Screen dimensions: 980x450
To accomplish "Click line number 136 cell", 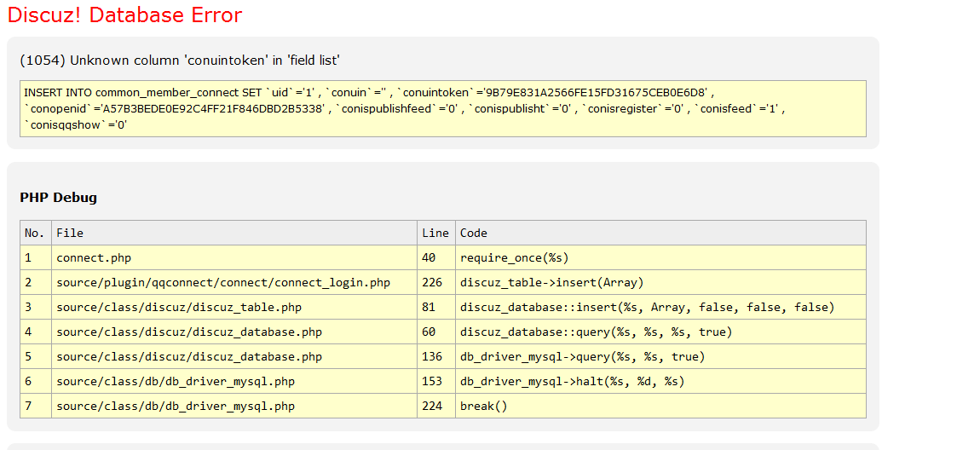I will point(433,356).
